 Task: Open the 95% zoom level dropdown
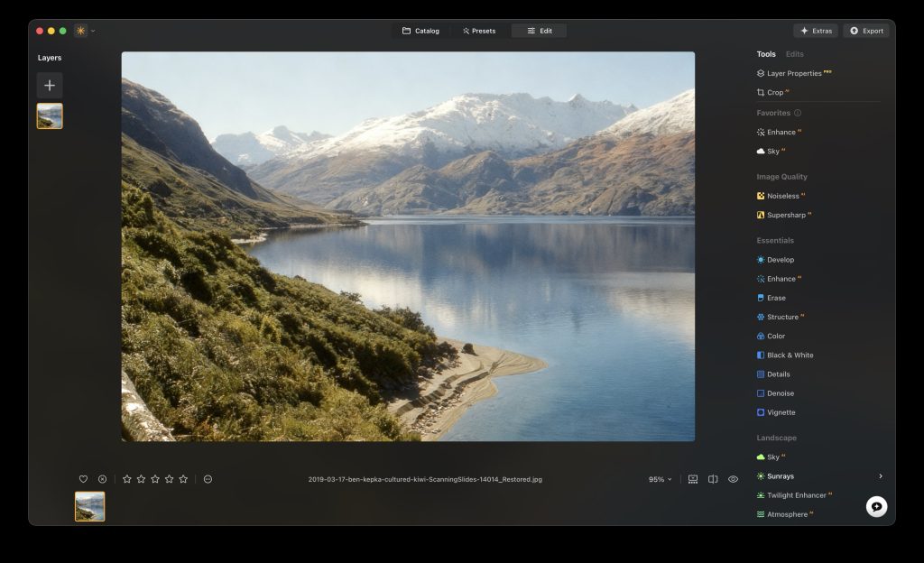(660, 478)
